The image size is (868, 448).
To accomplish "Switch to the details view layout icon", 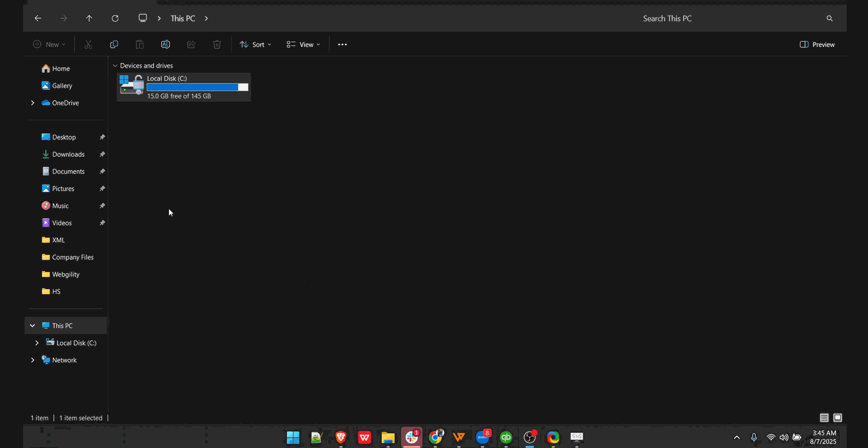I will coord(824,418).
